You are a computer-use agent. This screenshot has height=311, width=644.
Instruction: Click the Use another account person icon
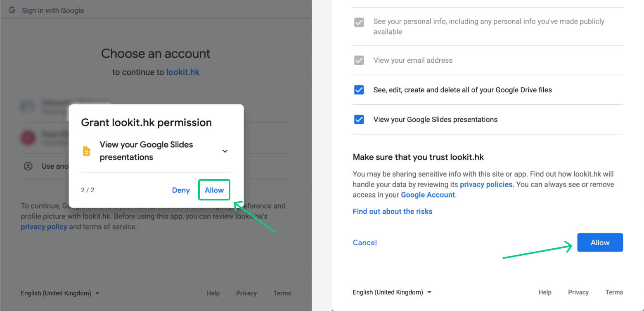28,166
